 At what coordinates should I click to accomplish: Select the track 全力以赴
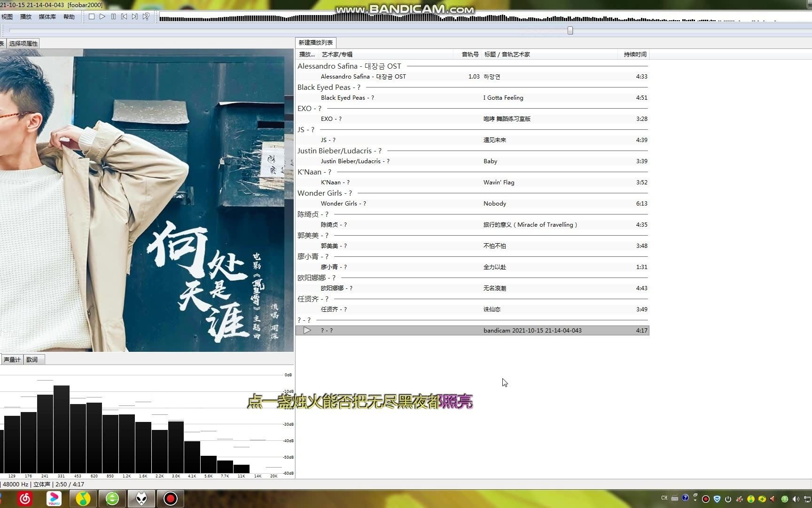[x=472, y=267]
